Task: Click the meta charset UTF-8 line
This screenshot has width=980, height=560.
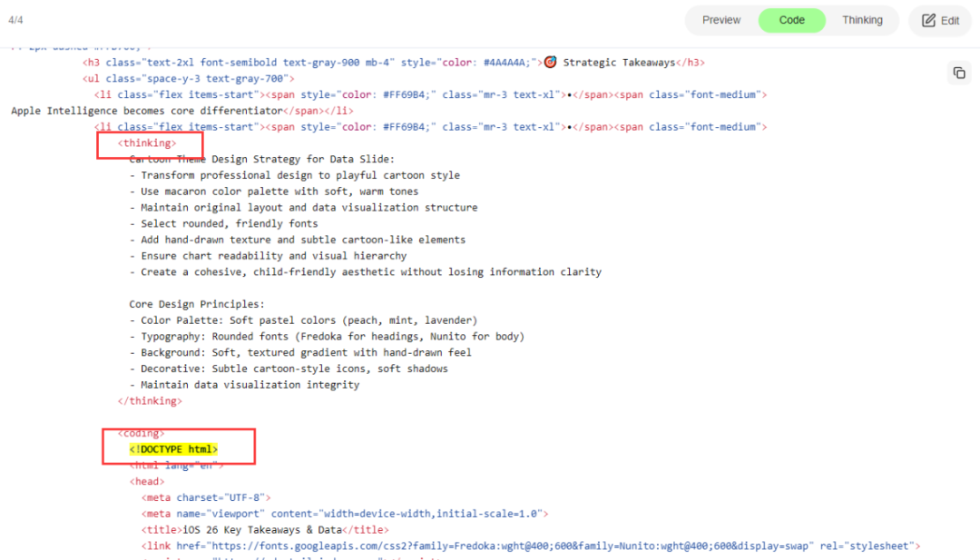Action: pos(205,497)
